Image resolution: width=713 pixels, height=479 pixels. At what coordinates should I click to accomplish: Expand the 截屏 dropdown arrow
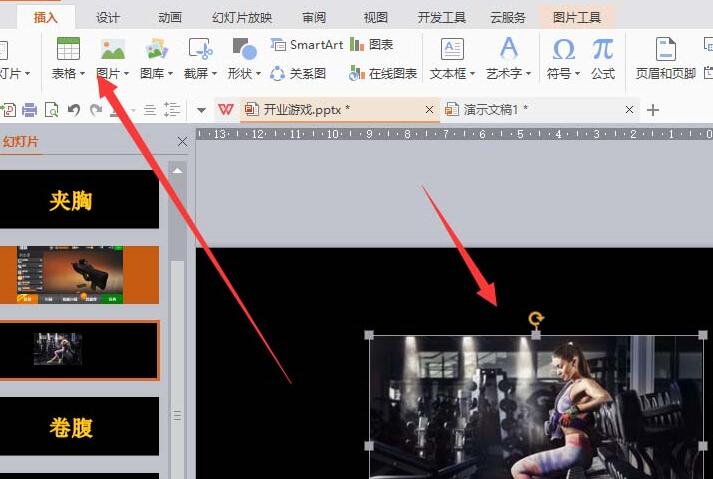click(x=214, y=73)
